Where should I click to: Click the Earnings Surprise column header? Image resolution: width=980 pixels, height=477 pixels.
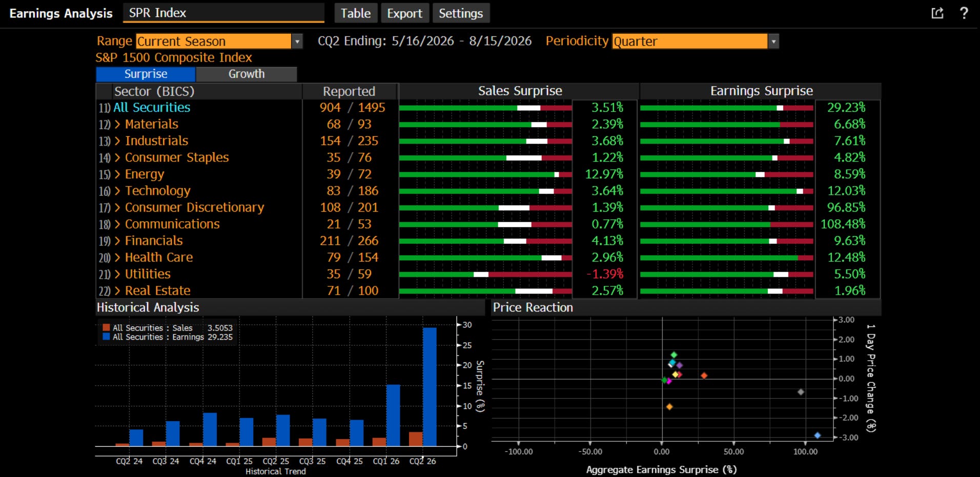coord(761,91)
